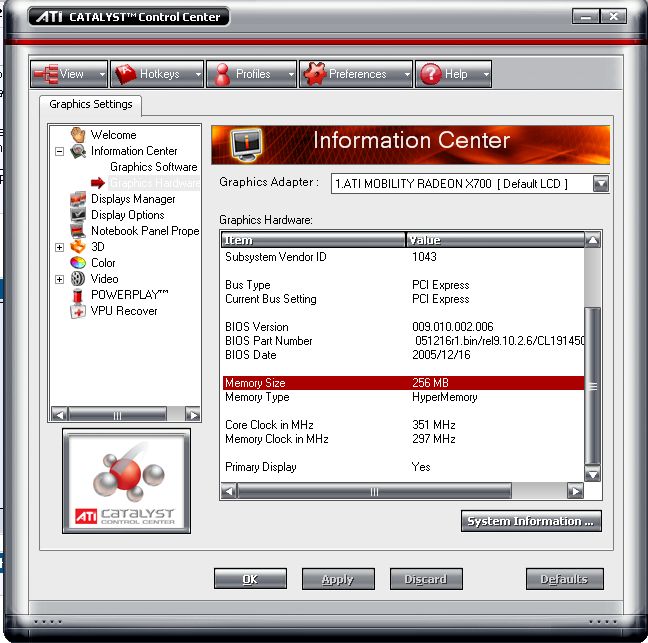The height and width of the screenshot is (643, 648).
Task: Click the hardware list scroll left arrow
Action: click(x=229, y=491)
